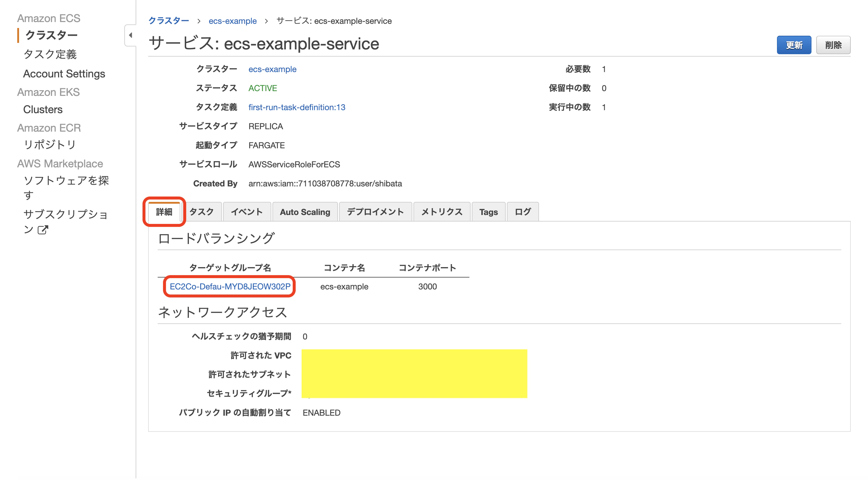The height and width of the screenshot is (480, 868).
Task: Click the Created By ARN value
Action: tap(325, 183)
